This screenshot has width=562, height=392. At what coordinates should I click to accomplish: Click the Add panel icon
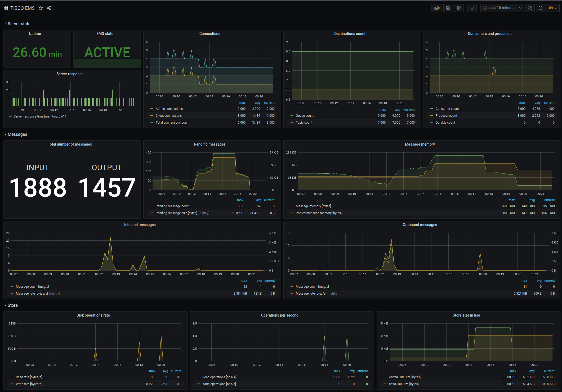pyautogui.click(x=436, y=8)
